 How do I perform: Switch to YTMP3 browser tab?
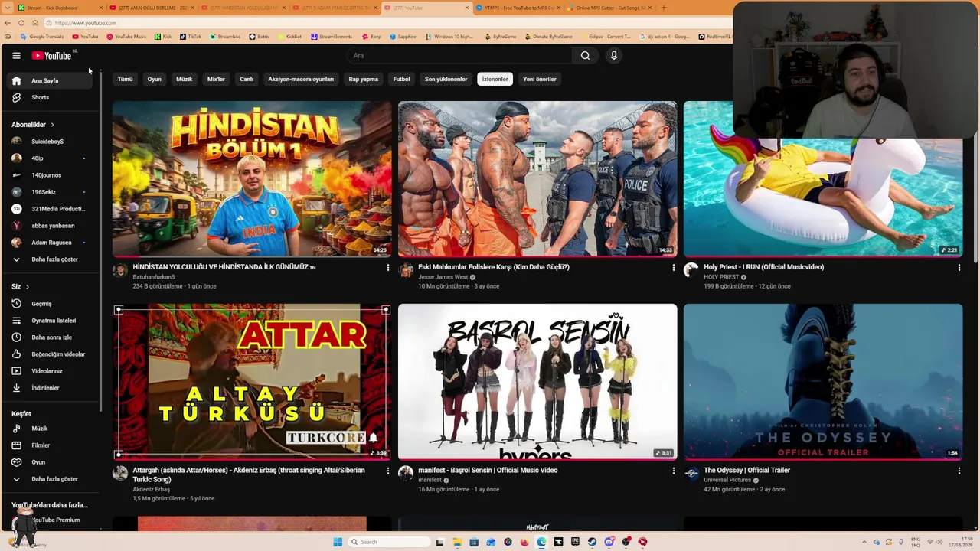pos(518,8)
